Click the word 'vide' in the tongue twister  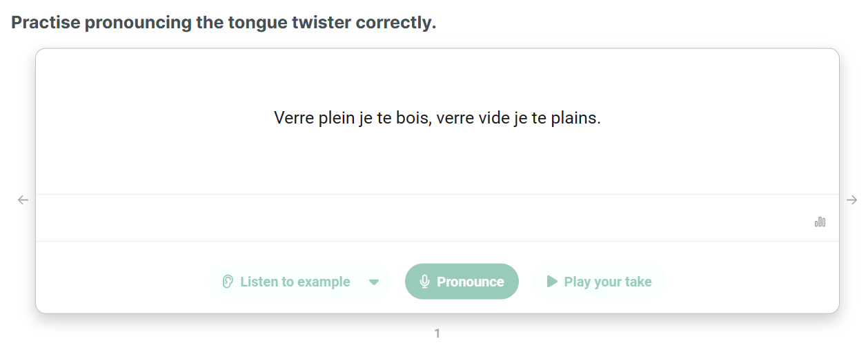pyautogui.click(x=494, y=118)
